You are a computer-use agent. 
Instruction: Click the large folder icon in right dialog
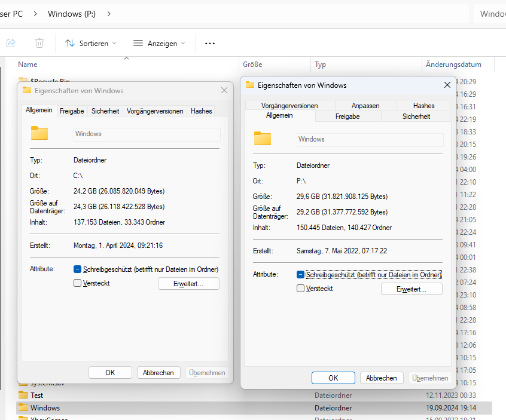tap(263, 138)
